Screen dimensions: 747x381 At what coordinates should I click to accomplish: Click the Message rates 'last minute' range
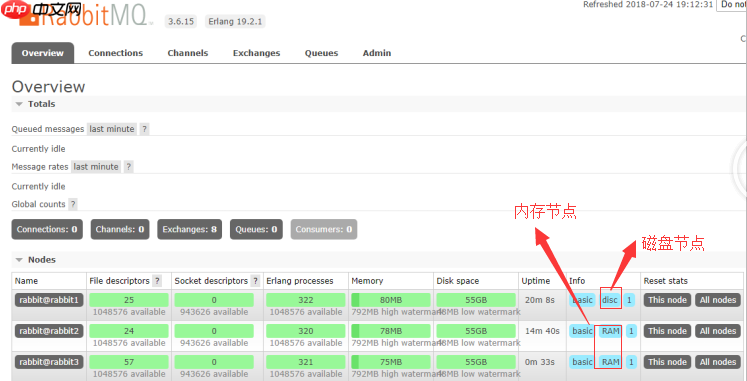tap(96, 167)
